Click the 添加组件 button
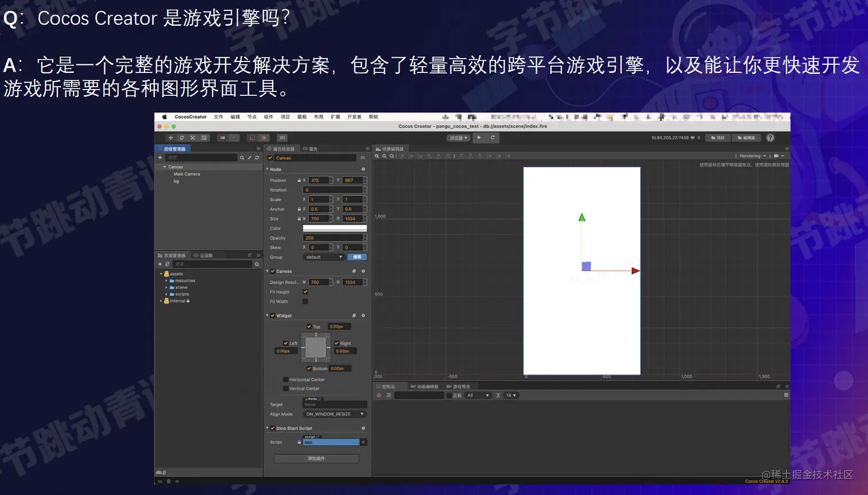This screenshot has height=495, width=868. coord(316,458)
